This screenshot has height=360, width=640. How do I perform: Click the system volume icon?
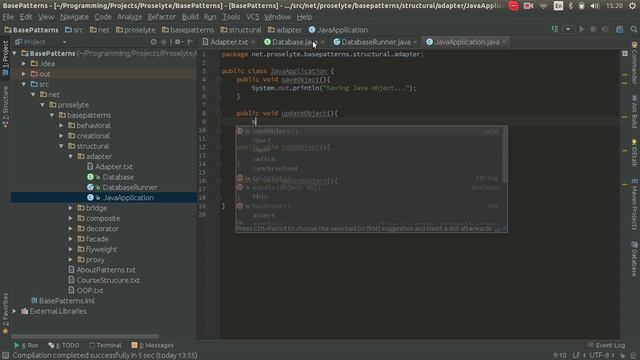click(595, 6)
